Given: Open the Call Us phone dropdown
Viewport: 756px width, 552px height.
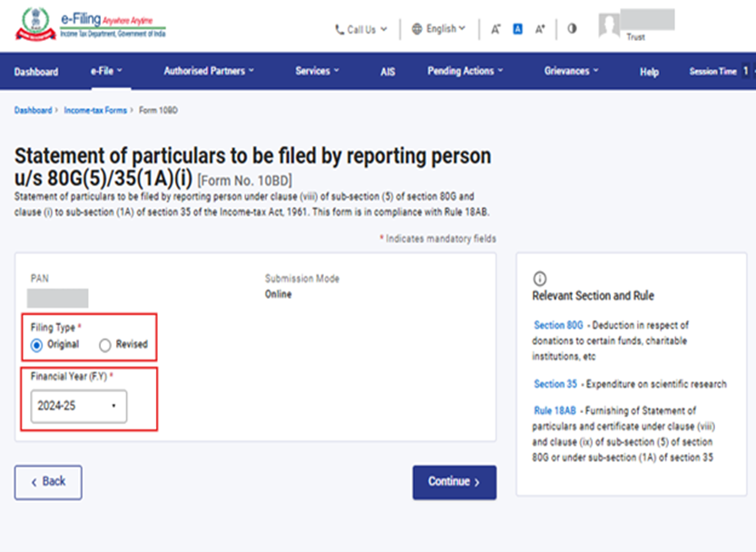Looking at the screenshot, I should click(361, 29).
